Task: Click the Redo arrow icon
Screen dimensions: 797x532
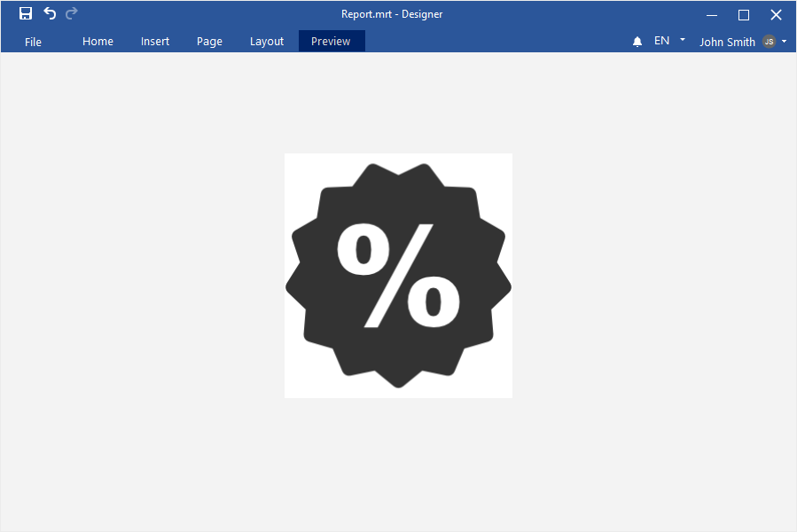Action: pyautogui.click(x=72, y=13)
